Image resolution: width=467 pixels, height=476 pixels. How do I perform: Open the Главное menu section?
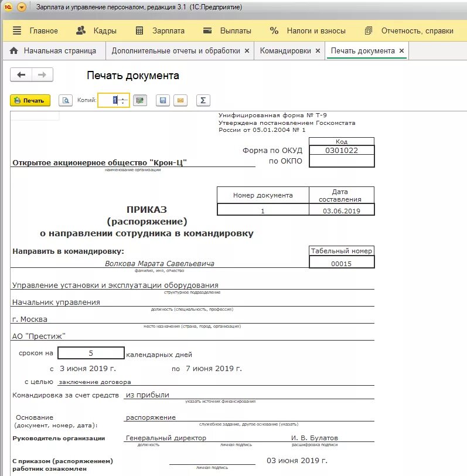click(44, 30)
